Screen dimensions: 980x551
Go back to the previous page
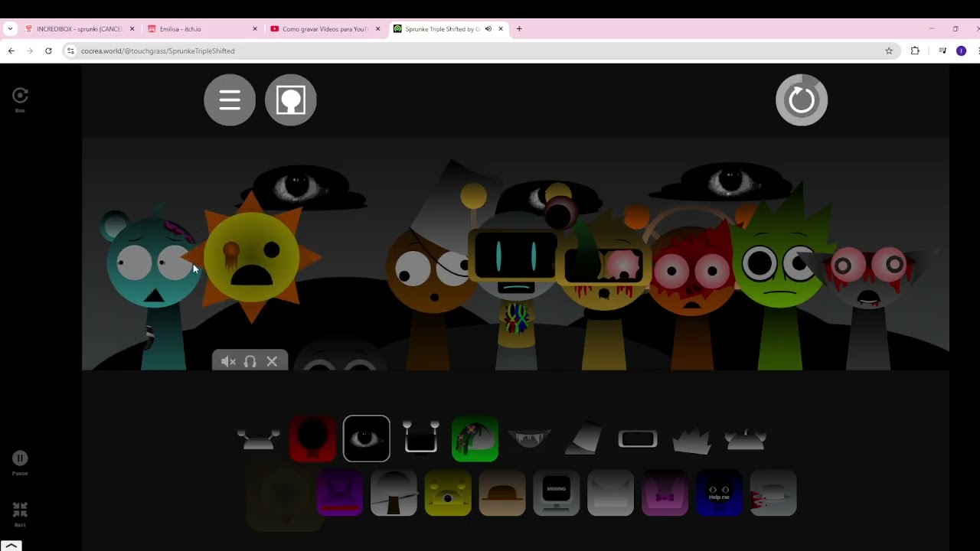point(11,51)
